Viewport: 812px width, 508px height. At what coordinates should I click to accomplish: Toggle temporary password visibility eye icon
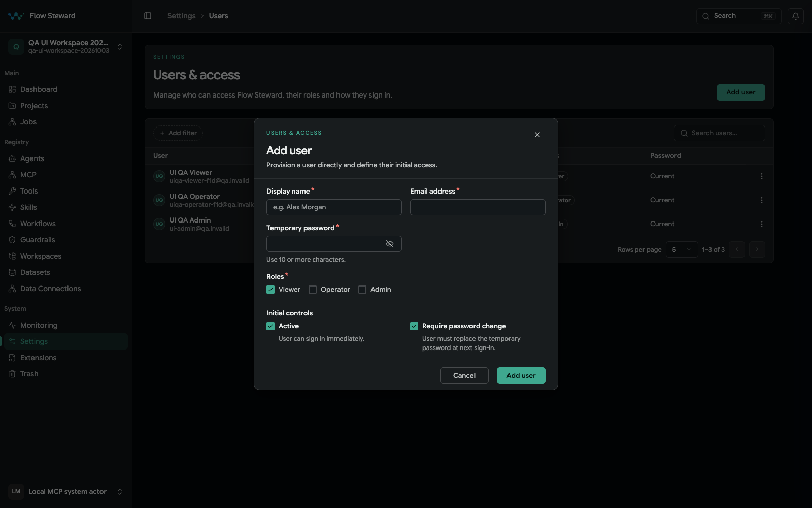coord(390,244)
